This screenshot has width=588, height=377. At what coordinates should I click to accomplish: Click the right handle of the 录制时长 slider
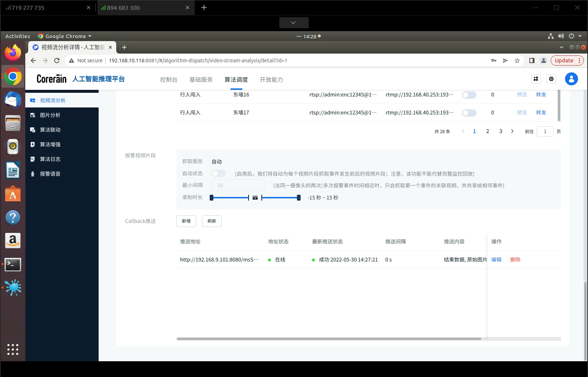pos(299,198)
